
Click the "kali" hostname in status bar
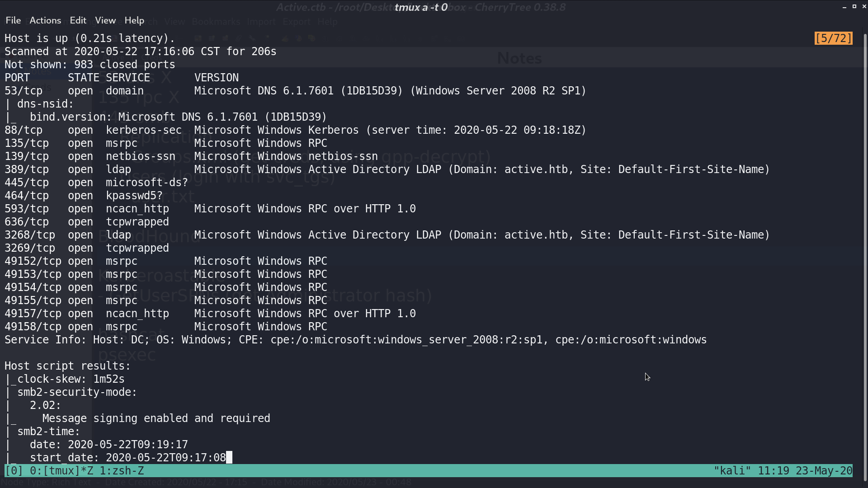pyautogui.click(x=732, y=471)
